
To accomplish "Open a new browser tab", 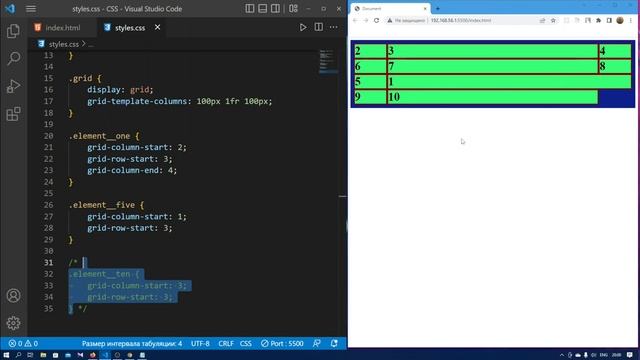I will (x=438, y=9).
